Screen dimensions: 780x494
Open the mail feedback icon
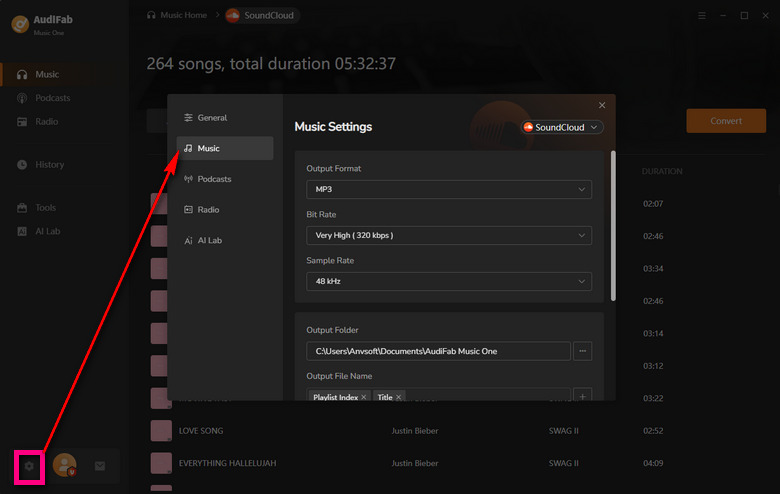[x=100, y=466]
